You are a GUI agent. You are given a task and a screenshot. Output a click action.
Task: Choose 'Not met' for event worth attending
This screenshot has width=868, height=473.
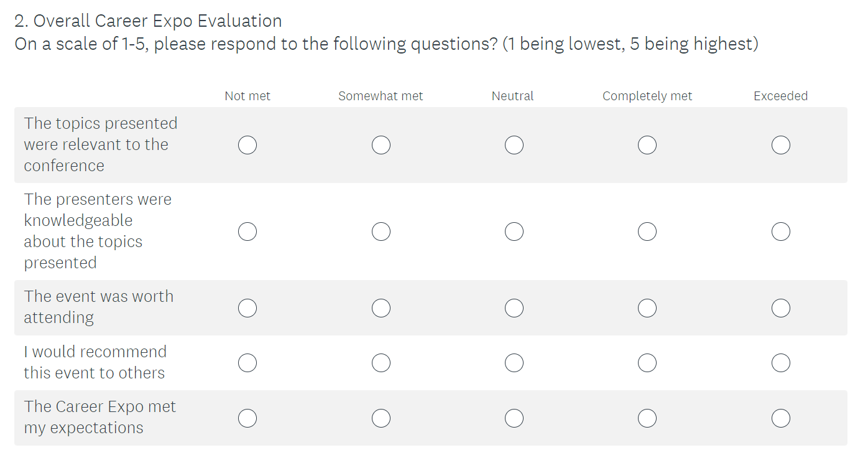pyautogui.click(x=247, y=308)
